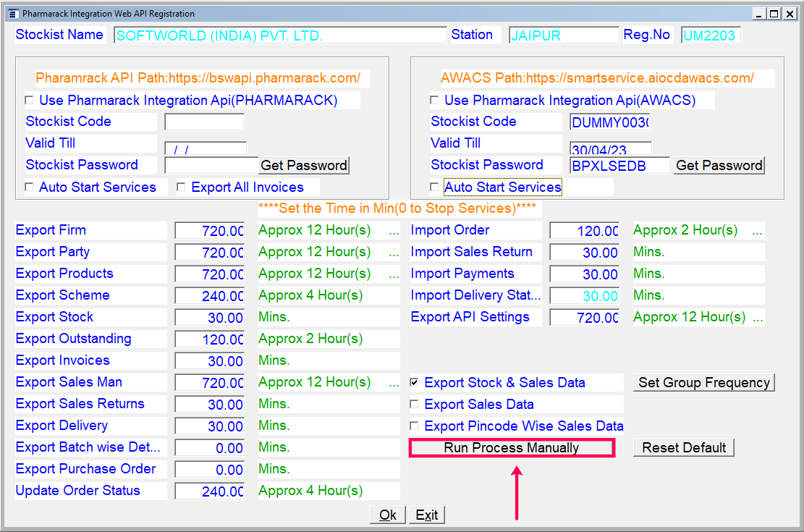Click the Export Outstanding time field
Screen dimensions: 804x532
pyautogui.click(x=210, y=339)
